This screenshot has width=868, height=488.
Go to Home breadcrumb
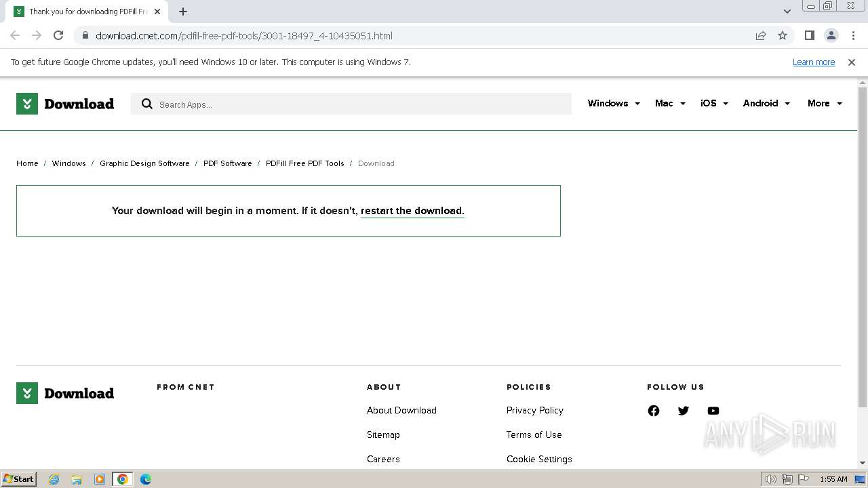pyautogui.click(x=27, y=163)
